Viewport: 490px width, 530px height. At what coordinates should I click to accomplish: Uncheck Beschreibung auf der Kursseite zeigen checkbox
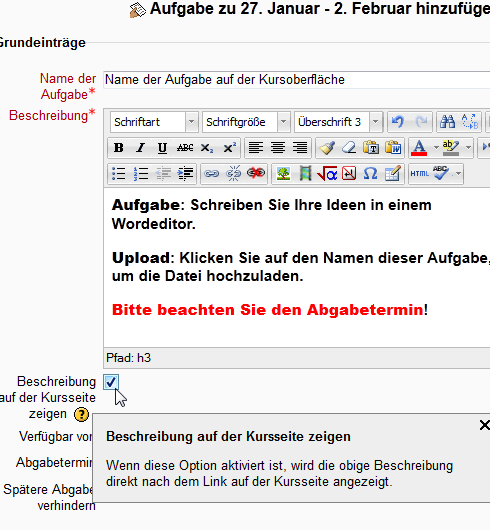(111, 382)
